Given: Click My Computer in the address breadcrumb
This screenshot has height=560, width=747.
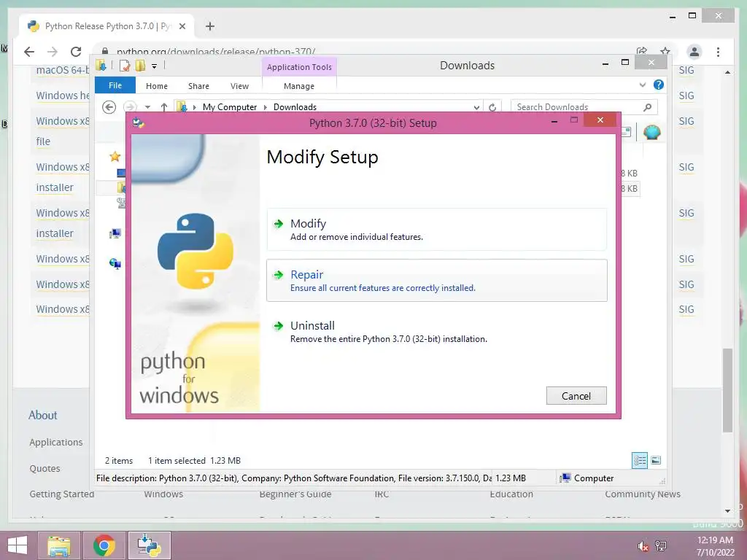Looking at the screenshot, I should point(230,107).
